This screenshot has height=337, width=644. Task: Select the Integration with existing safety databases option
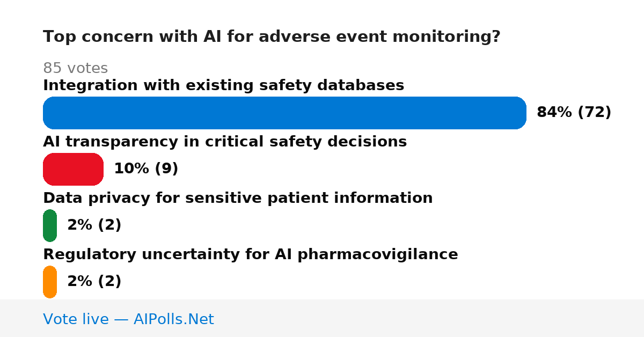[x=223, y=85]
